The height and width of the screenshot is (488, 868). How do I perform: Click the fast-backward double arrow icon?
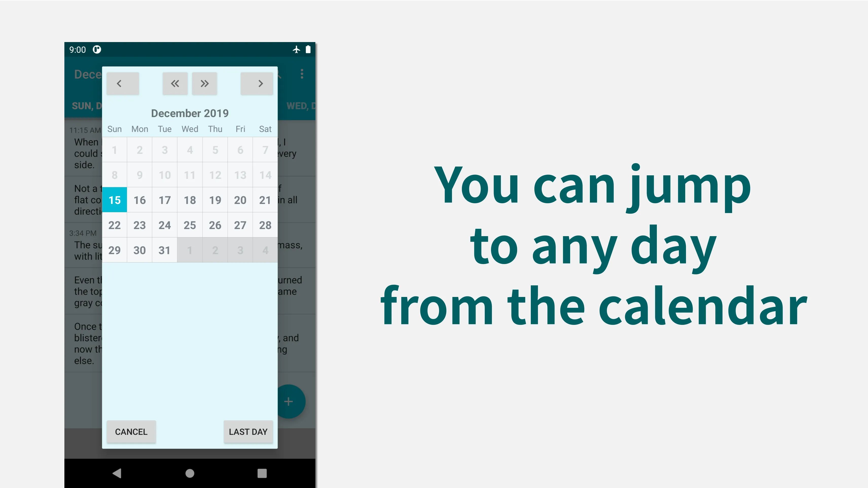click(175, 83)
